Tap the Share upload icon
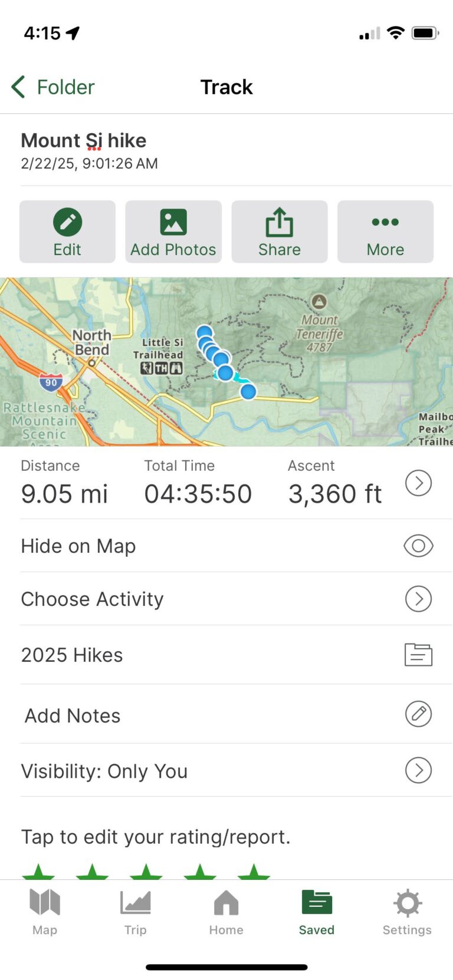The image size is (453, 980). pyautogui.click(x=280, y=222)
